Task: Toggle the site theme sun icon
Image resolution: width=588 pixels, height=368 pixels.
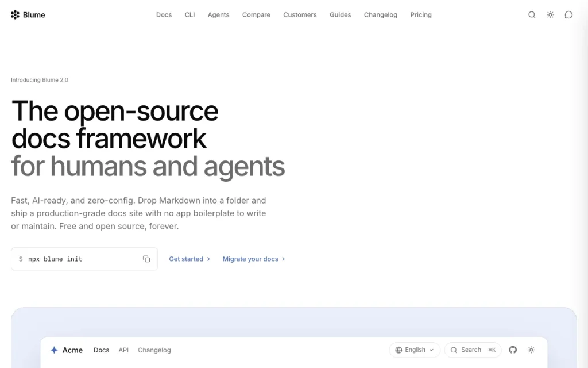Action: pyautogui.click(x=550, y=14)
